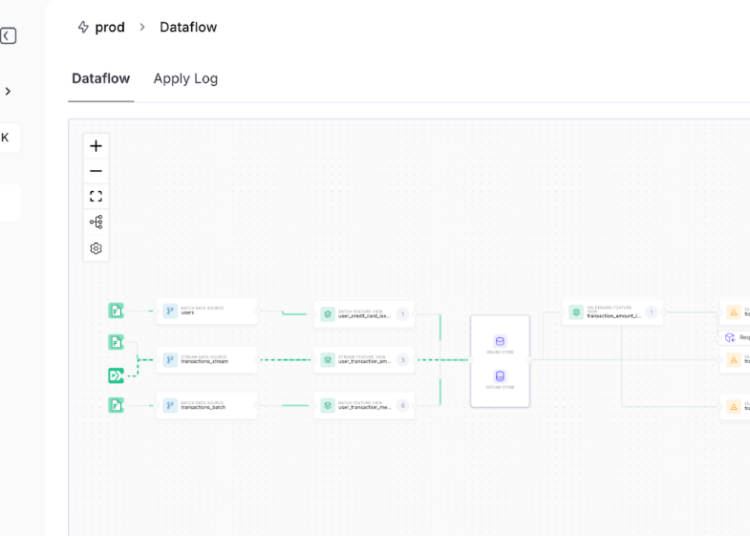Click the zoom out minus button

pos(96,171)
